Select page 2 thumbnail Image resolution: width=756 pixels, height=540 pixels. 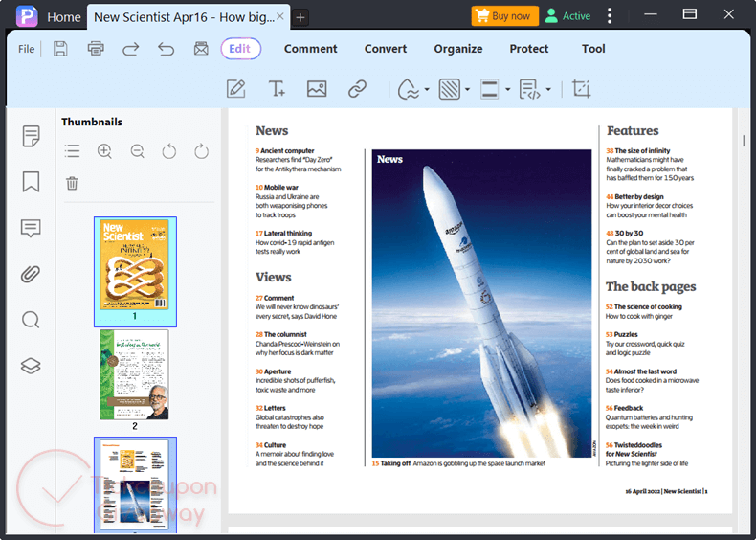(x=135, y=375)
